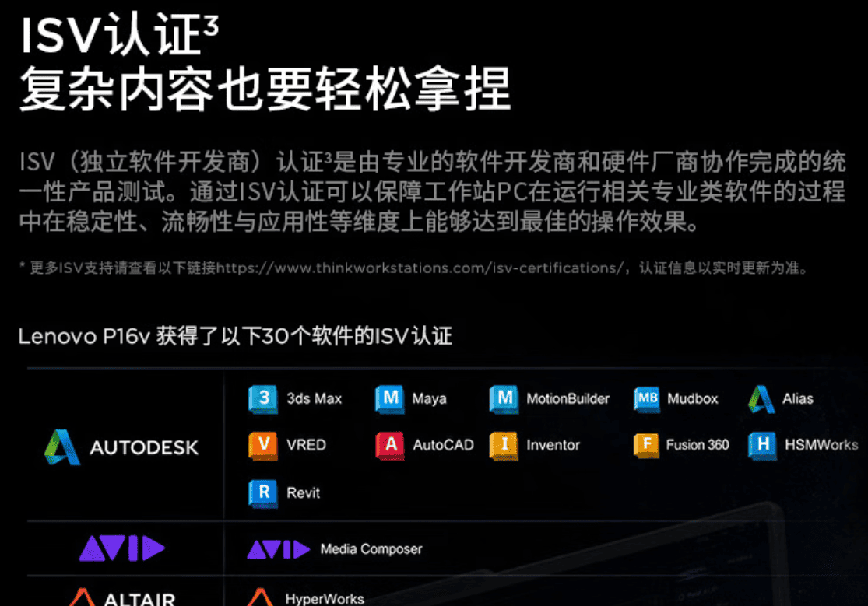Click the large Avid brand logo
The height and width of the screenshot is (606, 868).
point(121,548)
